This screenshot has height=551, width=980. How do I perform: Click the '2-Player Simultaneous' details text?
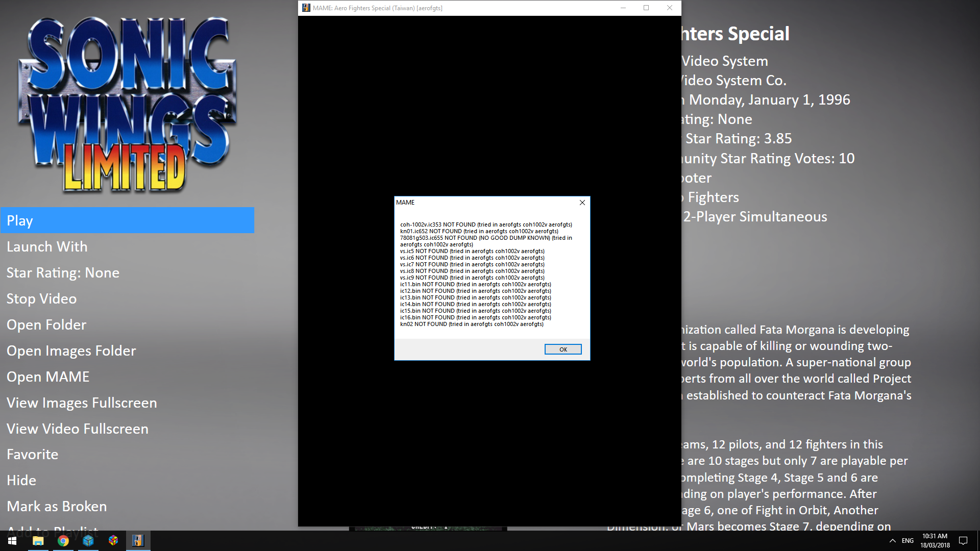coord(755,217)
